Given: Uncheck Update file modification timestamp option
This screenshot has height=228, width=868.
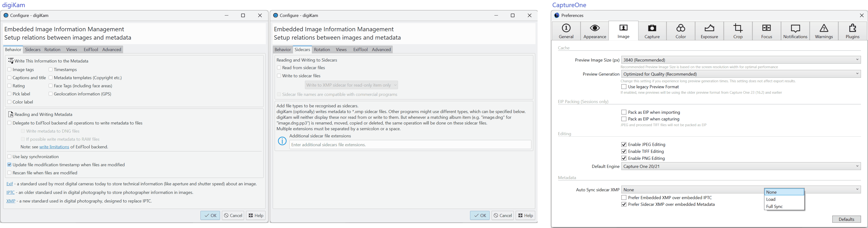Looking at the screenshot, I should point(10,165).
